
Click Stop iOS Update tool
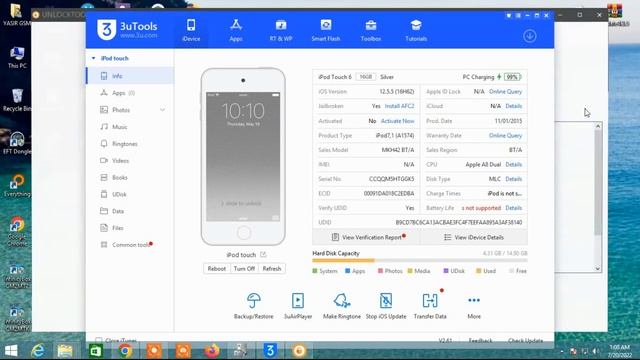[x=386, y=306]
